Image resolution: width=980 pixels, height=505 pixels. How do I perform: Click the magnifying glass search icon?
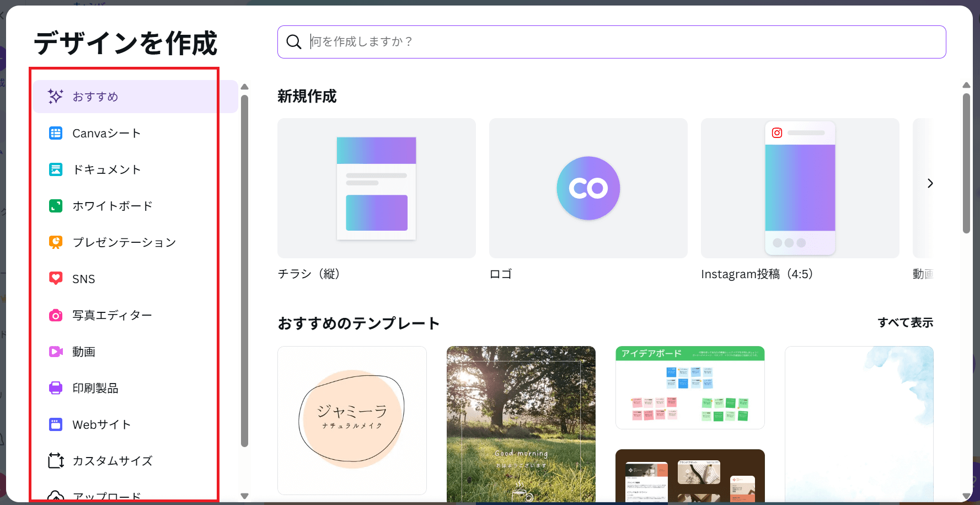click(294, 42)
